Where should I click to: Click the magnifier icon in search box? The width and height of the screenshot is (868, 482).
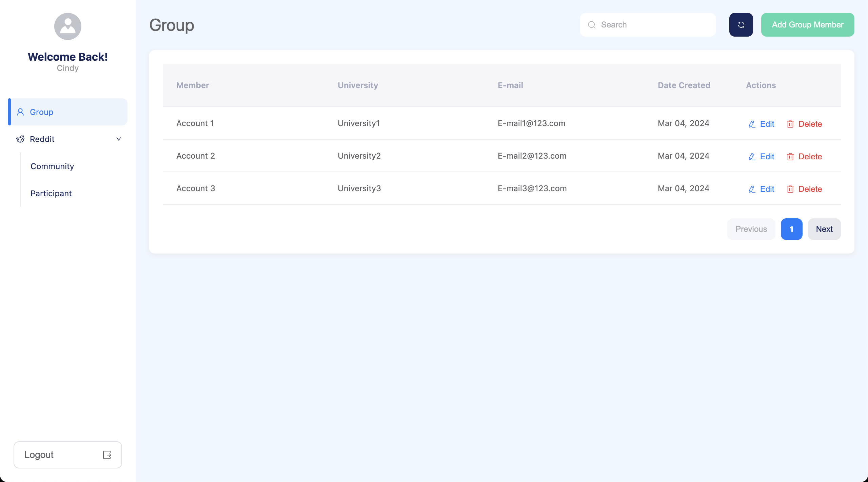(592, 25)
